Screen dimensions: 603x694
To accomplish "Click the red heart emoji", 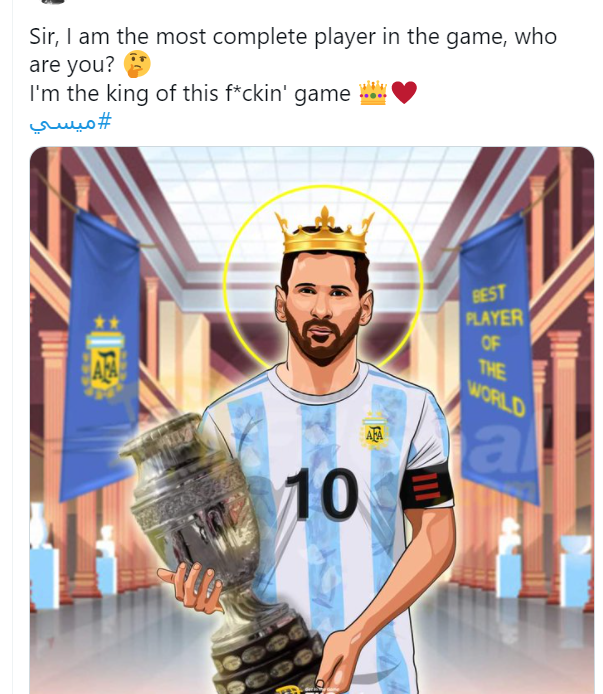I will pos(404,93).
